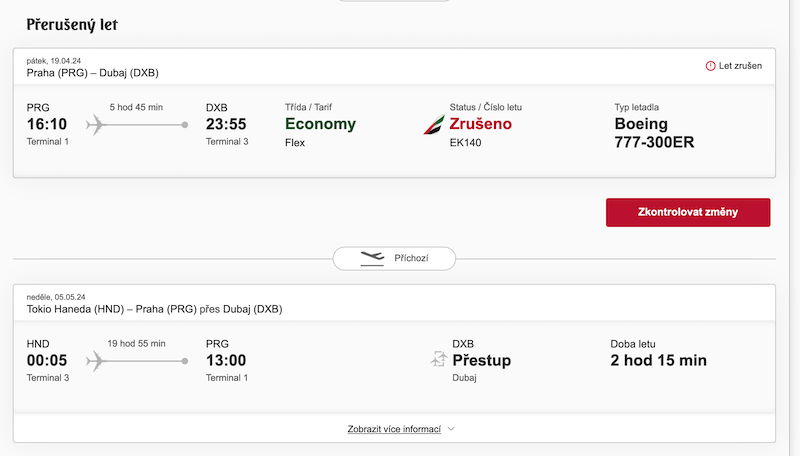The width and height of the screenshot is (800, 456).
Task: Click the red cancelled-flight warning icon
Action: coord(710,66)
